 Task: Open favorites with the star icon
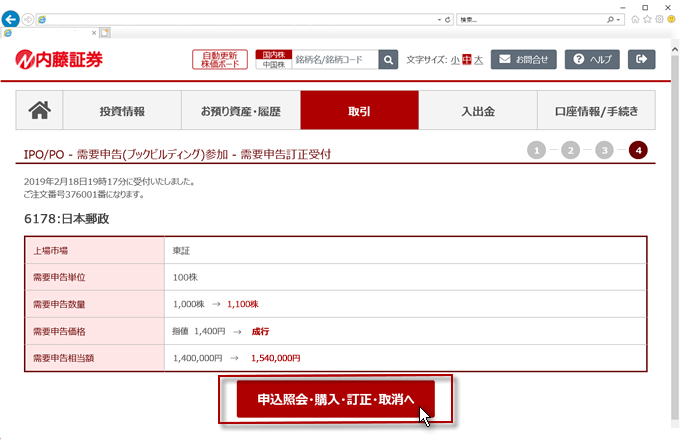point(647,19)
